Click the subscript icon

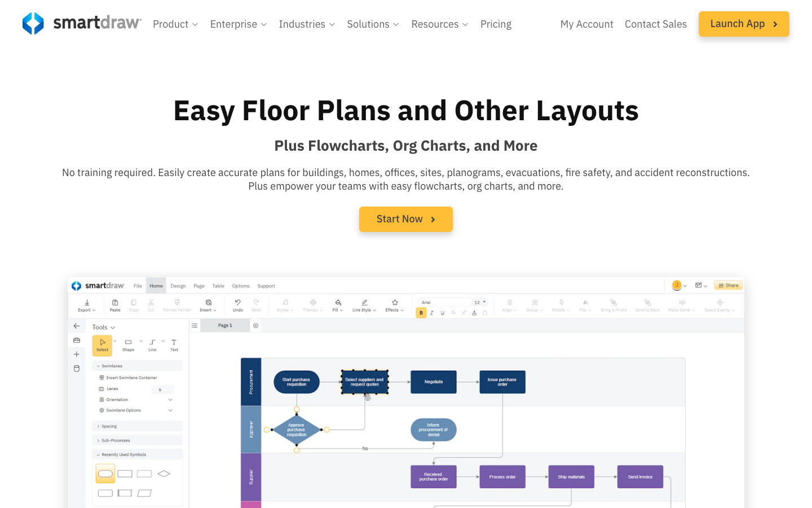tap(453, 313)
